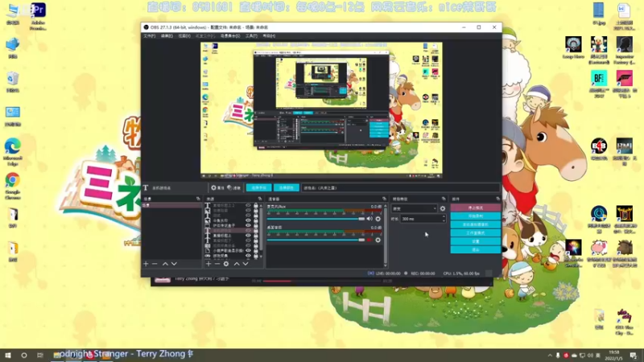The height and width of the screenshot is (362, 644).
Task: Open 视图(V) menu in OBS
Action: click(184, 36)
